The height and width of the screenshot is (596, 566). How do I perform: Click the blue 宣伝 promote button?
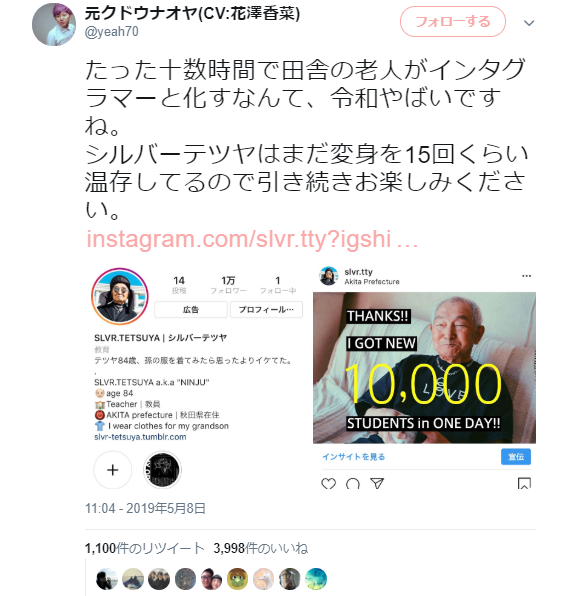pos(516,457)
